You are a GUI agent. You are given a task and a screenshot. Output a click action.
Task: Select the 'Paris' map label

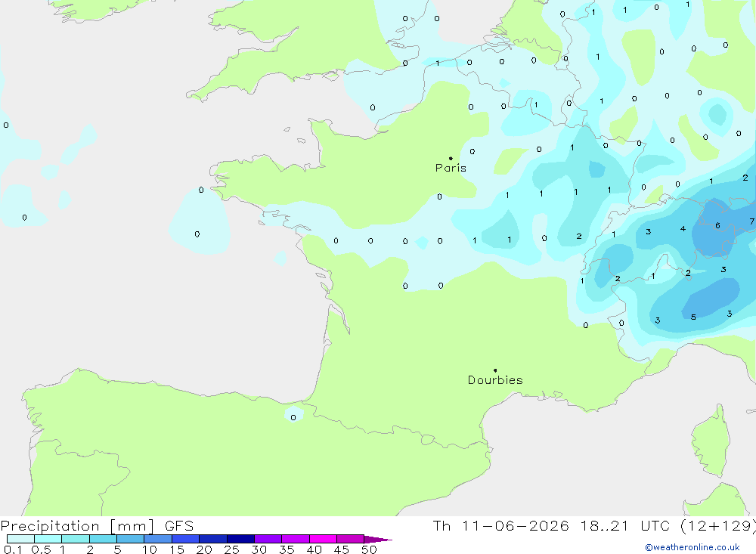[x=451, y=168]
